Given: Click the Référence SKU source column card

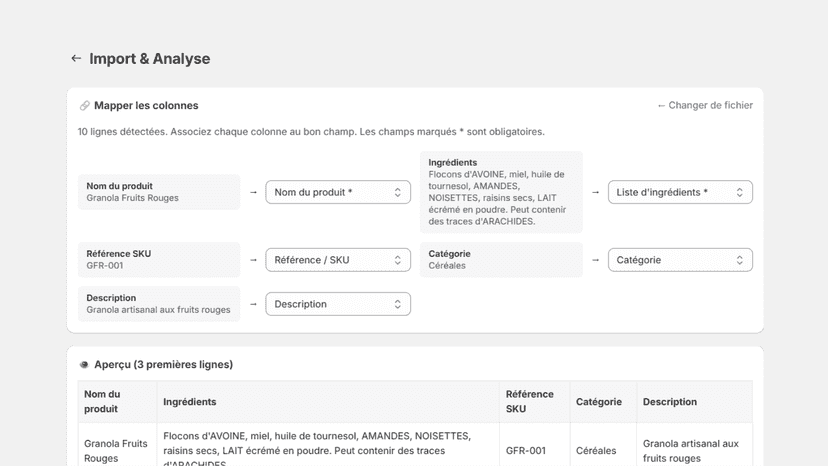Looking at the screenshot, I should 159,260.
